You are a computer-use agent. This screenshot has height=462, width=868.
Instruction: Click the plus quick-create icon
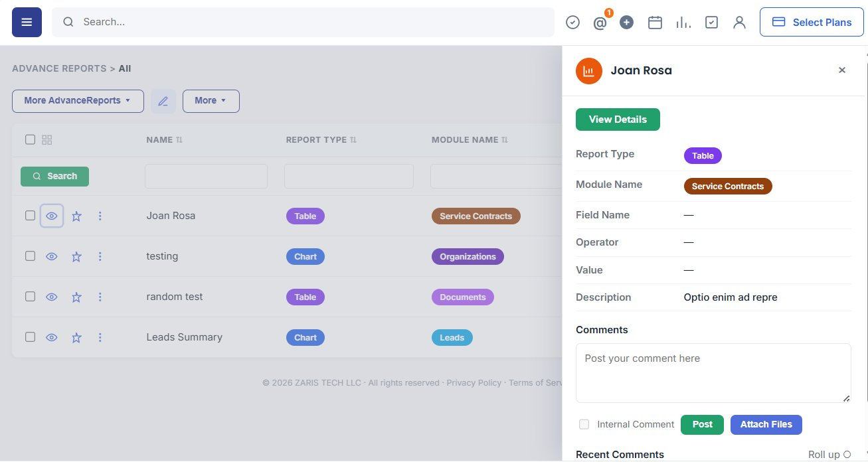coord(626,23)
